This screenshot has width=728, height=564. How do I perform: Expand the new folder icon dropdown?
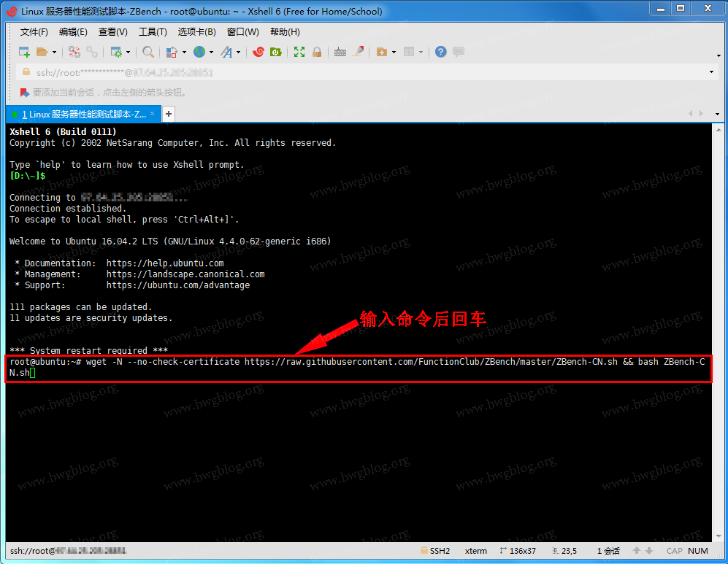point(394,52)
